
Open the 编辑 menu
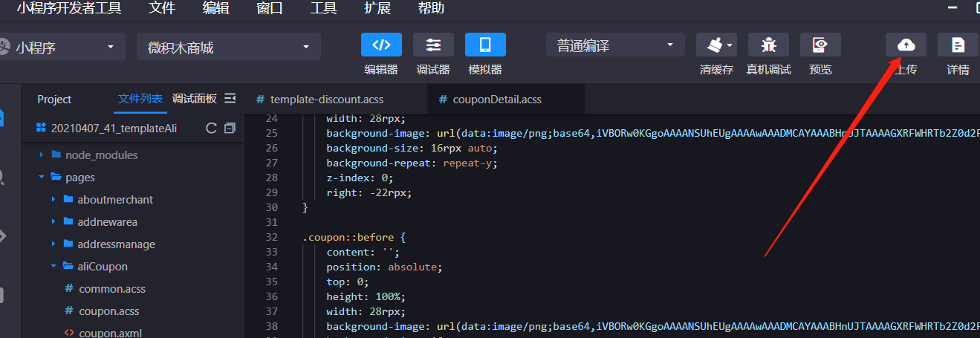(215, 9)
